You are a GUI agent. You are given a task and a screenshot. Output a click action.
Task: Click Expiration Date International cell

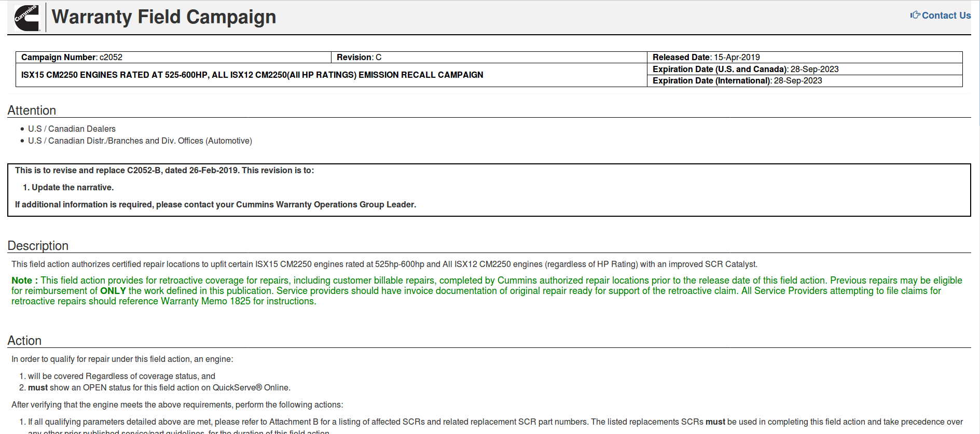click(805, 81)
